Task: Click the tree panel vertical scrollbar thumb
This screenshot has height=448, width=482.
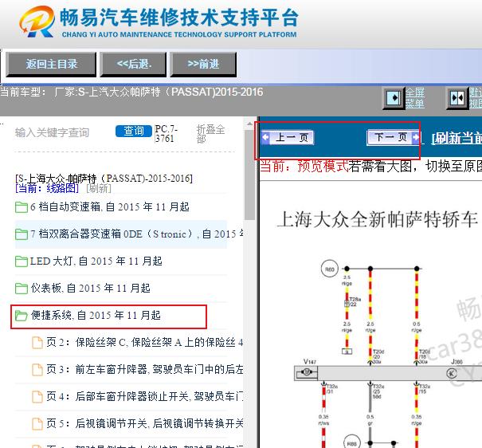Action: pyautogui.click(x=249, y=175)
